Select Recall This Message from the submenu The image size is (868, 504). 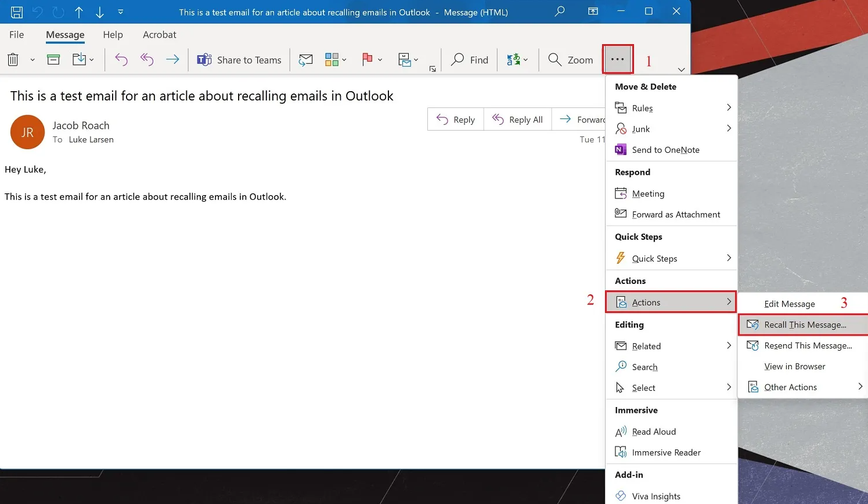(805, 325)
